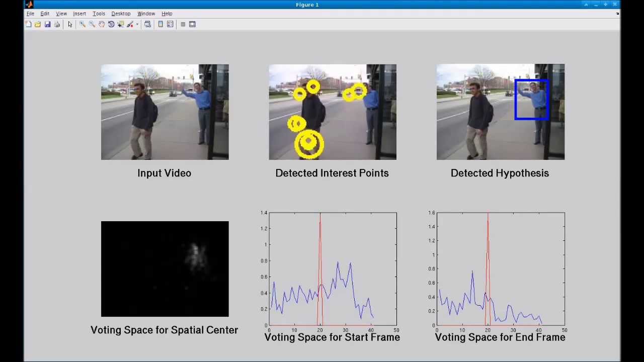The image size is (644, 362).
Task: Select the Rotate 3D tool
Action: (x=111, y=24)
